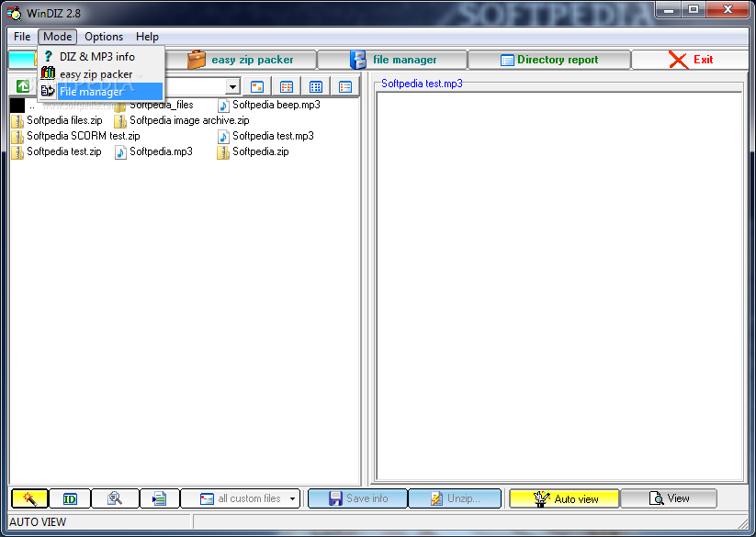Select File manager in Mode menu
756x537 pixels.
101,92
